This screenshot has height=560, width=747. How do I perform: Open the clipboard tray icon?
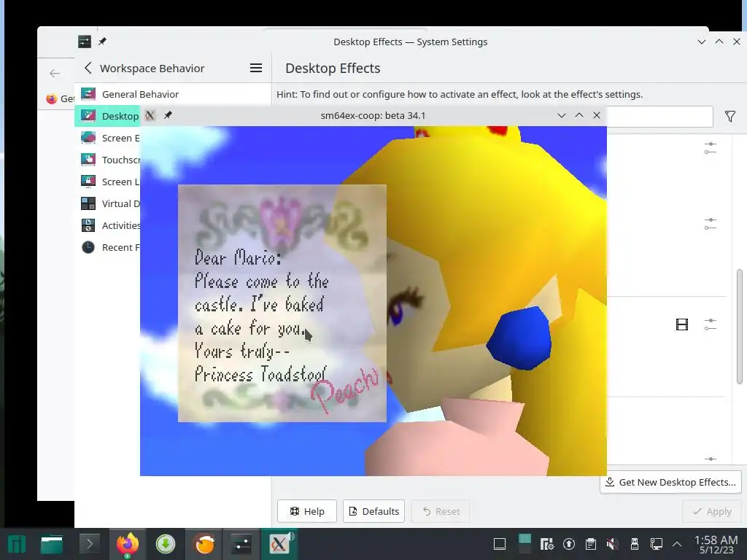591,544
